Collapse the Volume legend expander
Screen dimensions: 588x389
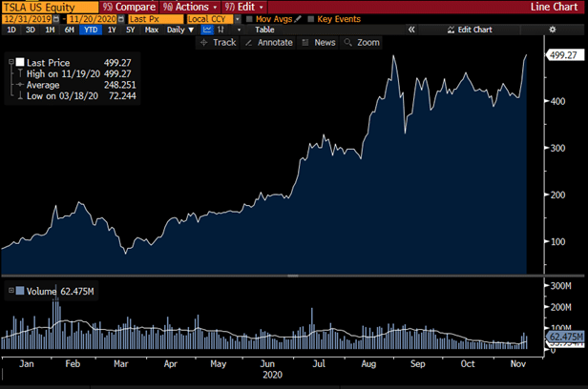pos(11,291)
